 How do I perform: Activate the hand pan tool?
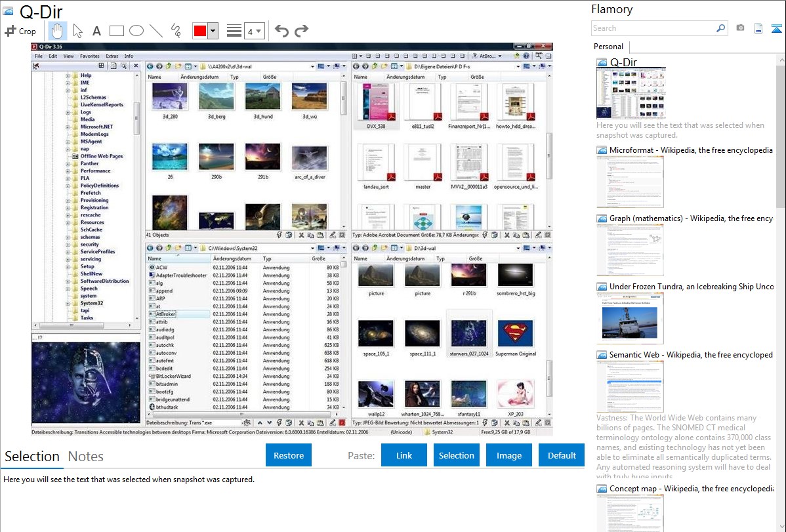pyautogui.click(x=58, y=31)
